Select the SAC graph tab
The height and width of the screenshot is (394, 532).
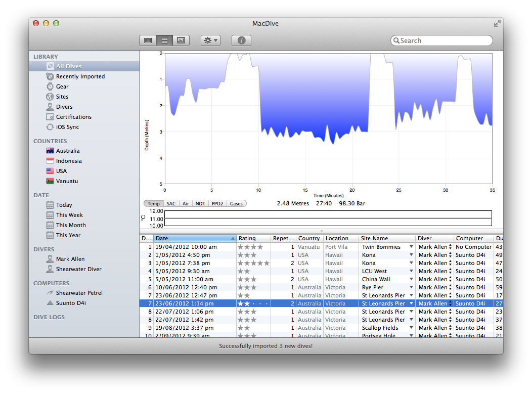pyautogui.click(x=171, y=203)
